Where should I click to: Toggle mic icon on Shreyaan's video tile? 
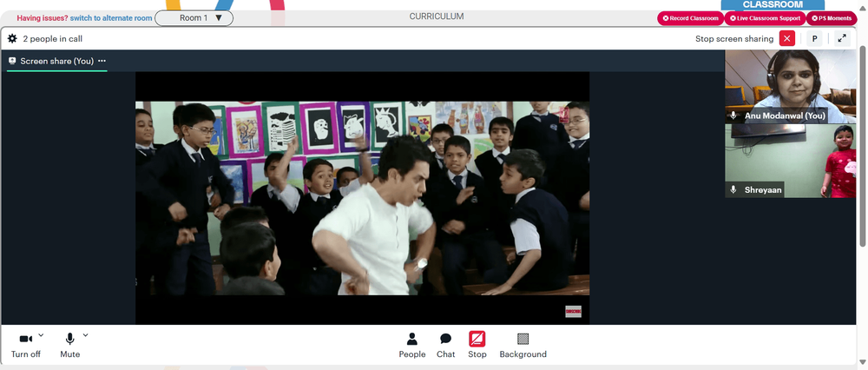coord(733,189)
